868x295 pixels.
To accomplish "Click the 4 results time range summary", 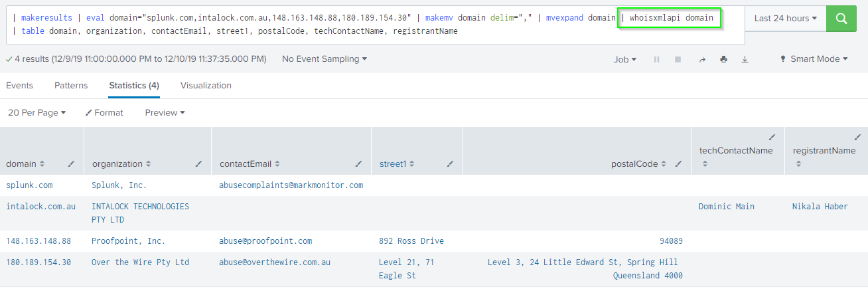I will pos(136,59).
